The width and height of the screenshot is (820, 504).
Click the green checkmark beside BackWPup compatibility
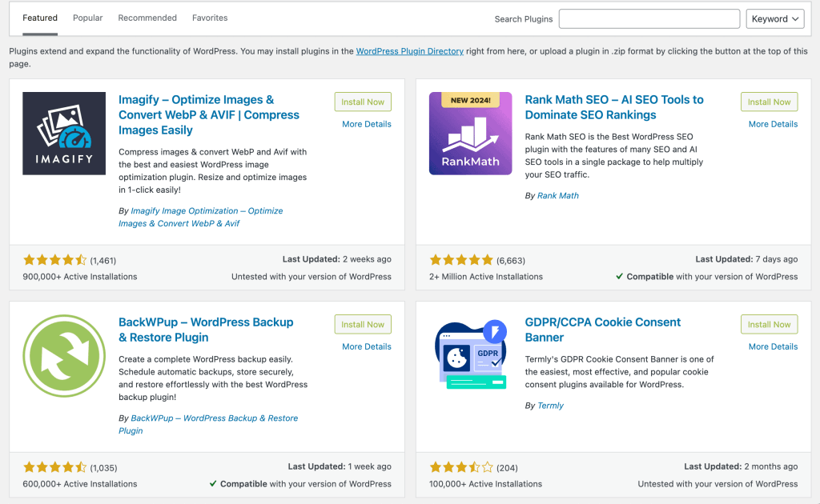click(213, 482)
